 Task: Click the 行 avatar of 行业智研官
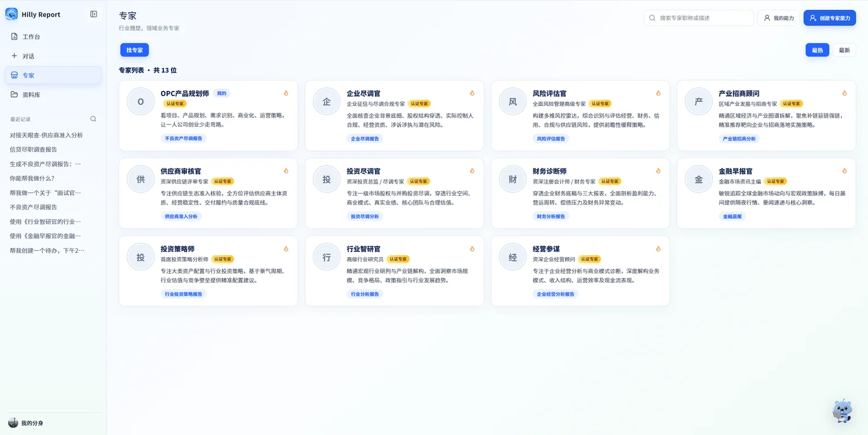[x=326, y=257]
